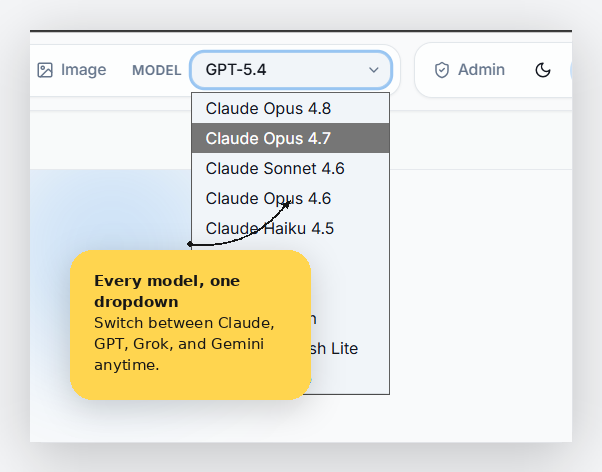This screenshot has height=472, width=602.
Task: Click the dropdown chevron arrow next to GPT-5.4
Action: (x=374, y=70)
